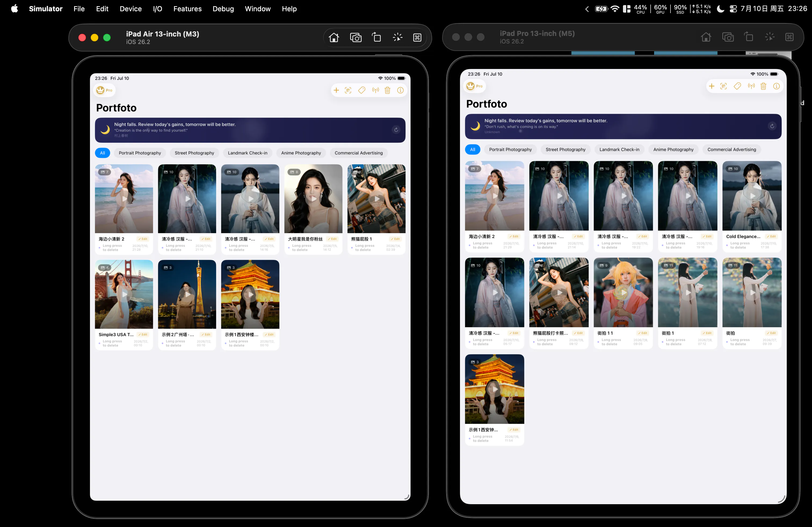Screen dimensions: 812x527
Task: Click the plus add icon in iPad Air app
Action: [x=336, y=90]
